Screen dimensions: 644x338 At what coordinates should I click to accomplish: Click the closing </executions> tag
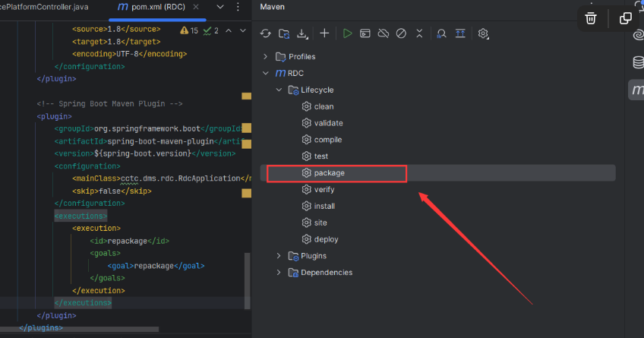click(83, 302)
